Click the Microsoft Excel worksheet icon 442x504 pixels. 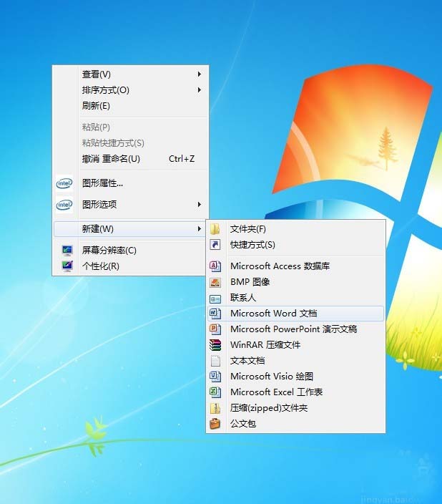[215, 392]
